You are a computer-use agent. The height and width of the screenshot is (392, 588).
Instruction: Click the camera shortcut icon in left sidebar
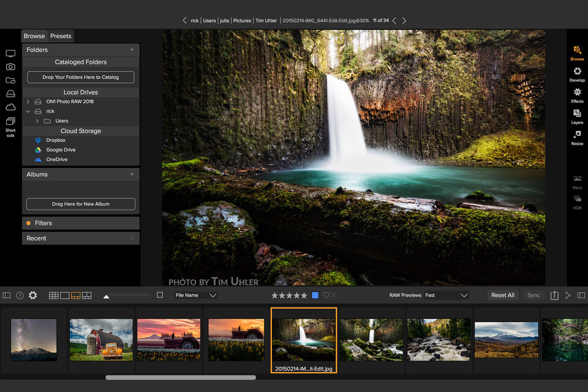click(x=10, y=67)
